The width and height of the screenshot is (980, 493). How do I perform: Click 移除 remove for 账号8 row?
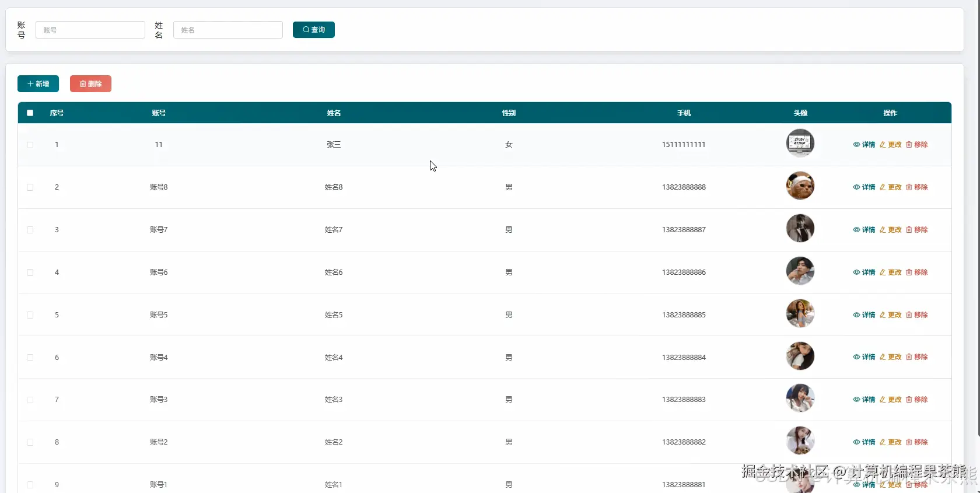click(x=917, y=187)
